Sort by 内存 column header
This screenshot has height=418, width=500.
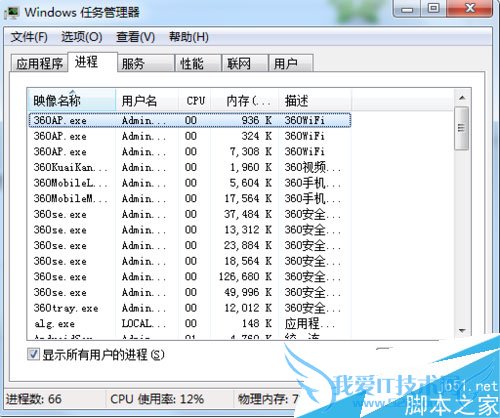pyautogui.click(x=245, y=100)
